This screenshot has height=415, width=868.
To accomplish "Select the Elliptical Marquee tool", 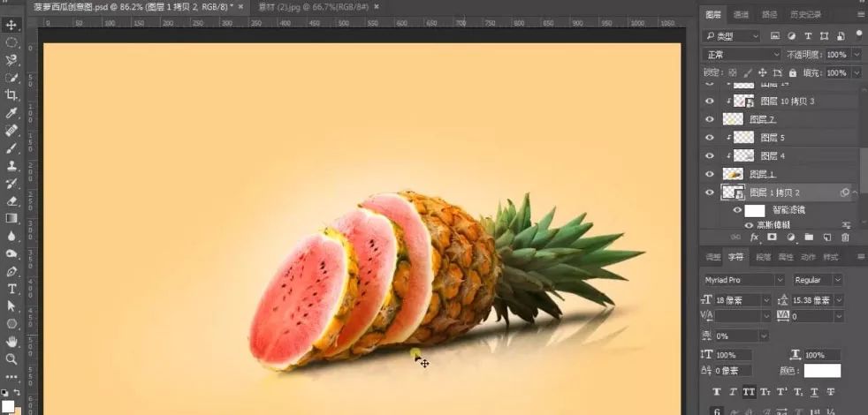I will click(11, 42).
